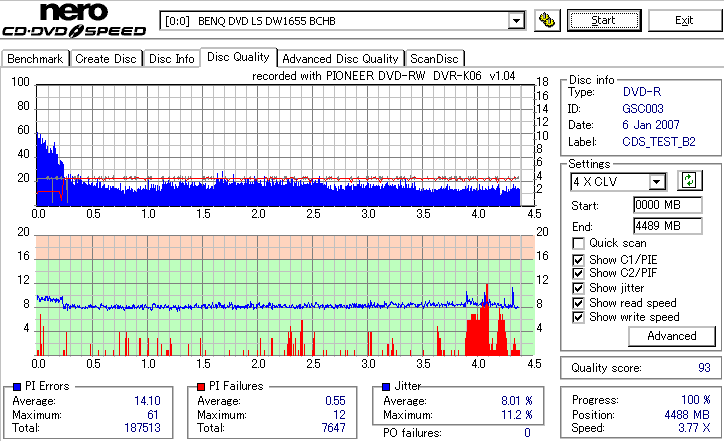The height and width of the screenshot is (441, 724).
Task: Toggle the Quick scan checkbox
Action: (578, 243)
